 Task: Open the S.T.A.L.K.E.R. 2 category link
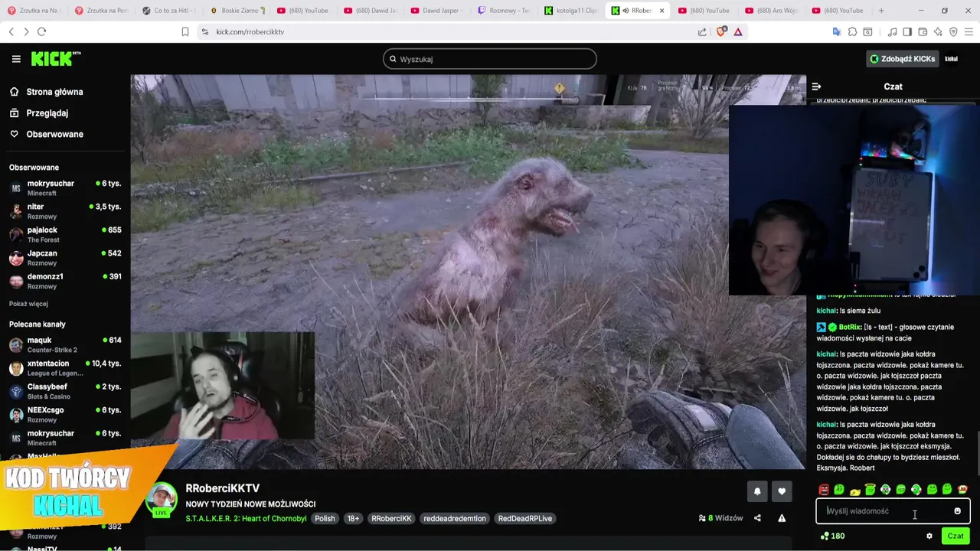click(246, 518)
